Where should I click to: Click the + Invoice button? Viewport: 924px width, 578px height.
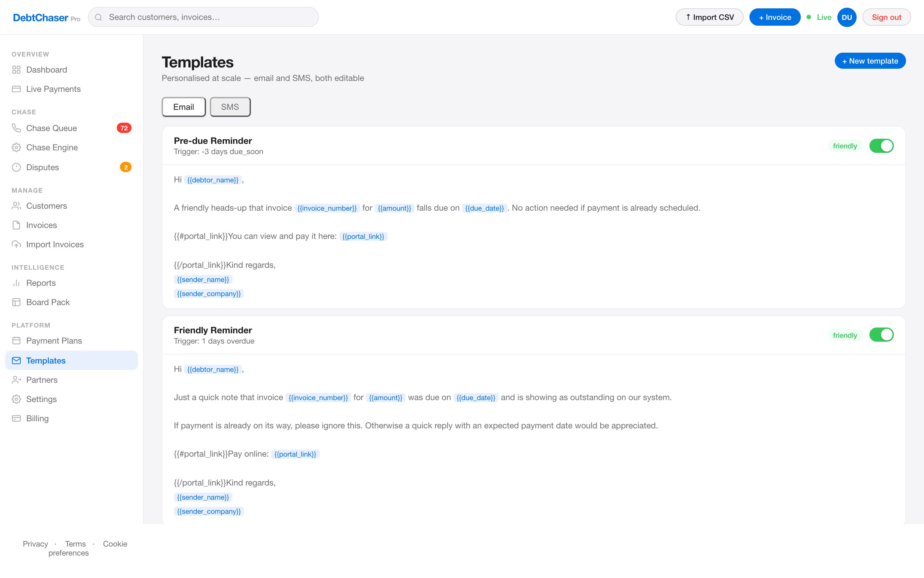[x=775, y=17]
